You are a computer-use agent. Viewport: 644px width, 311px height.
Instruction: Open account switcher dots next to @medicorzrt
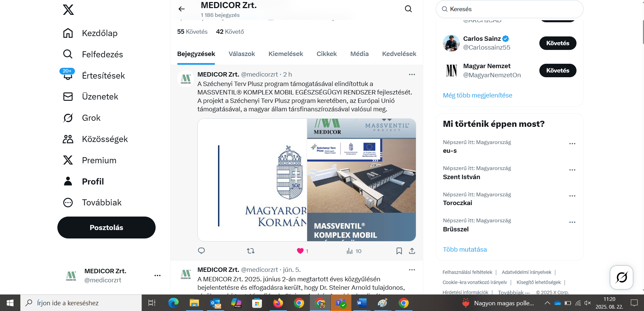pos(157,276)
